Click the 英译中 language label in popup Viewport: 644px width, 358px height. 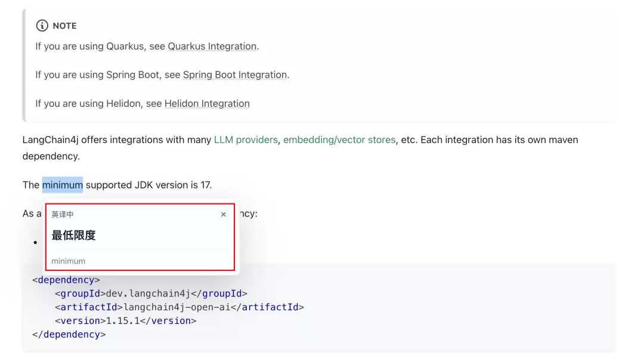[63, 214]
